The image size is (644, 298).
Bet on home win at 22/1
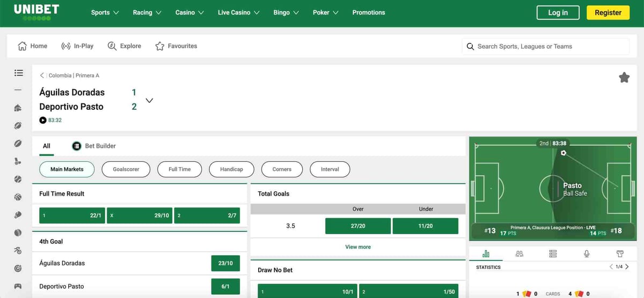click(72, 215)
